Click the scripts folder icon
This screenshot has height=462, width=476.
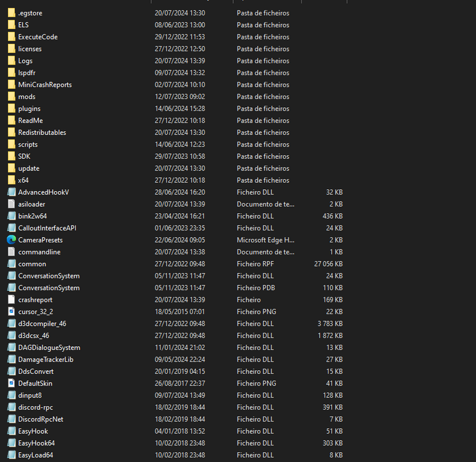11,144
